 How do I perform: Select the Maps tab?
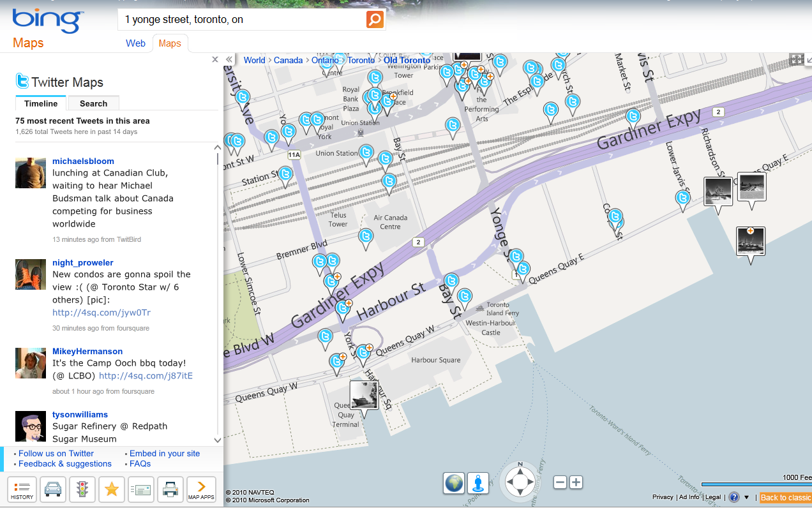[170, 43]
